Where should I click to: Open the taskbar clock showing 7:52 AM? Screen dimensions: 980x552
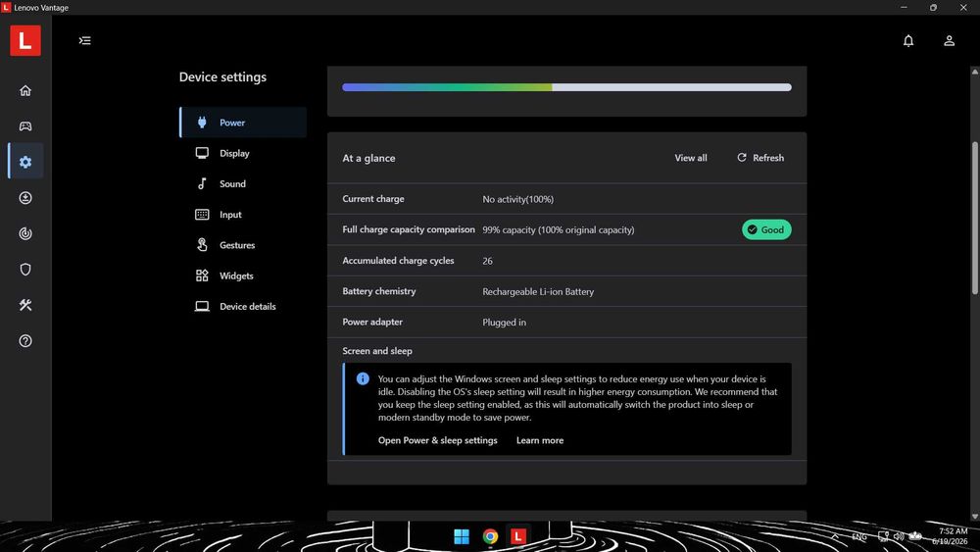coord(951,535)
